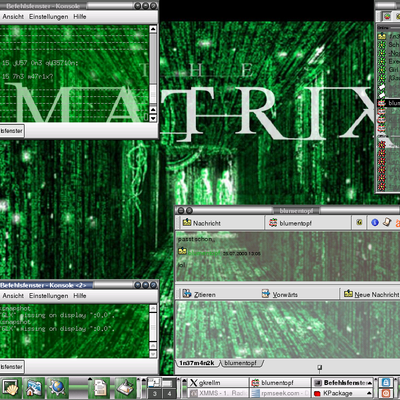Click the small pin icon below compose area

[x=319, y=367]
